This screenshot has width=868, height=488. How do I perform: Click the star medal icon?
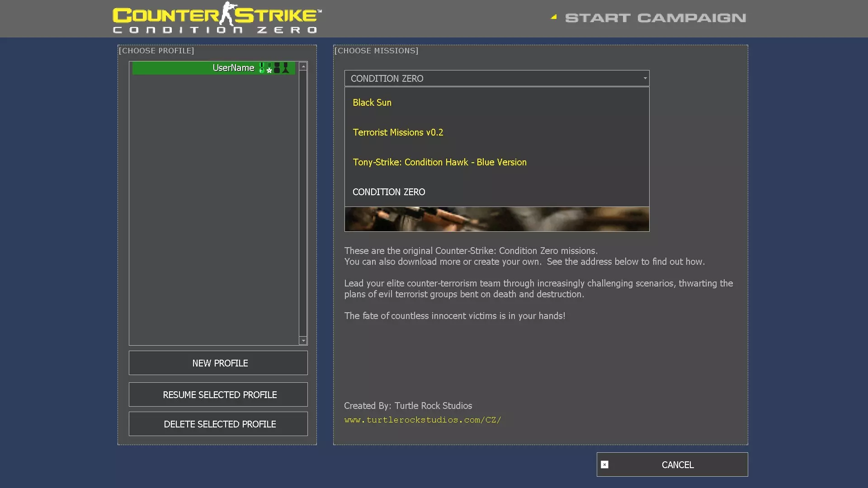point(269,69)
